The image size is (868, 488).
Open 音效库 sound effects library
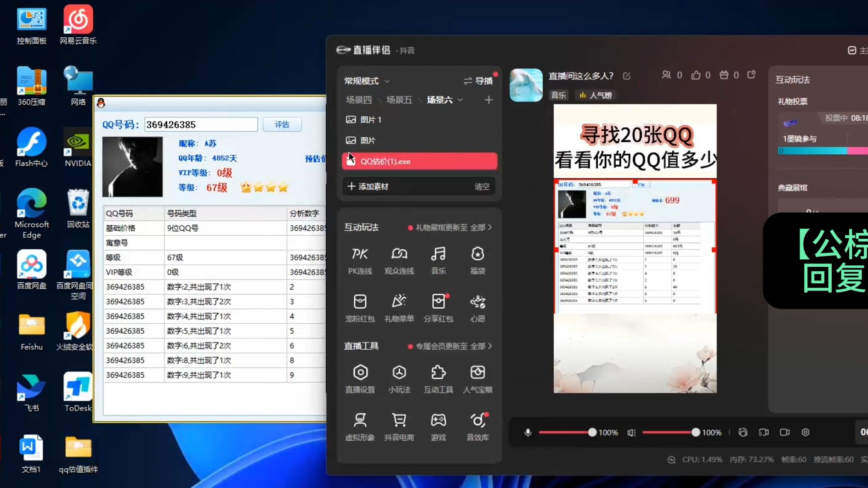(x=477, y=427)
